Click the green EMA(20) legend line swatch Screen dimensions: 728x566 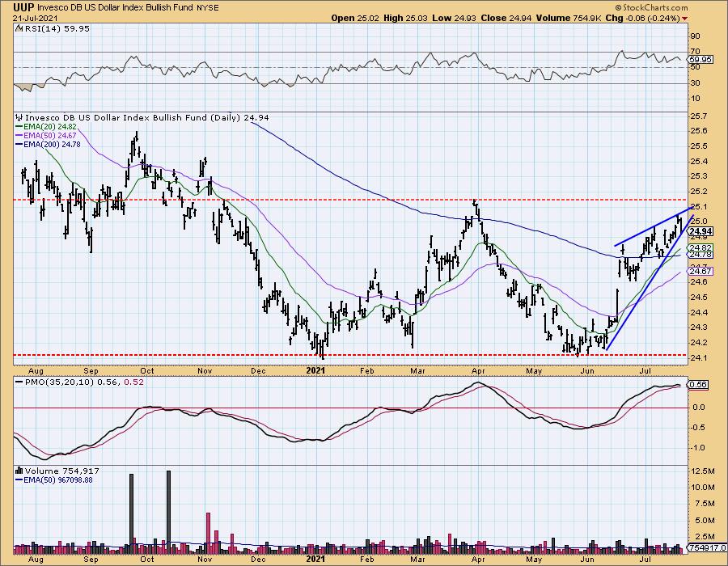[19, 126]
